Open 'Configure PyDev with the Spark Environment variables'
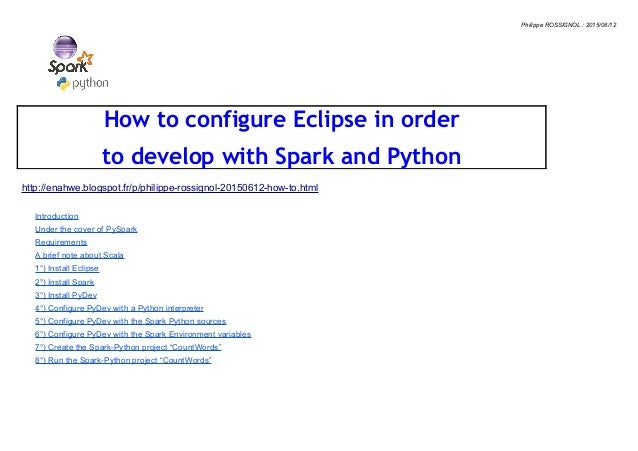 (x=143, y=334)
